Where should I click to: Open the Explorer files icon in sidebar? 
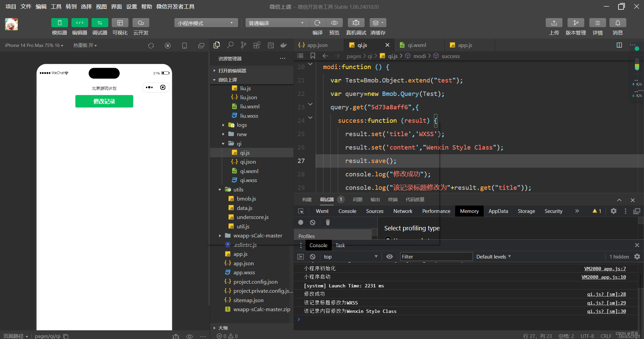[217, 45]
